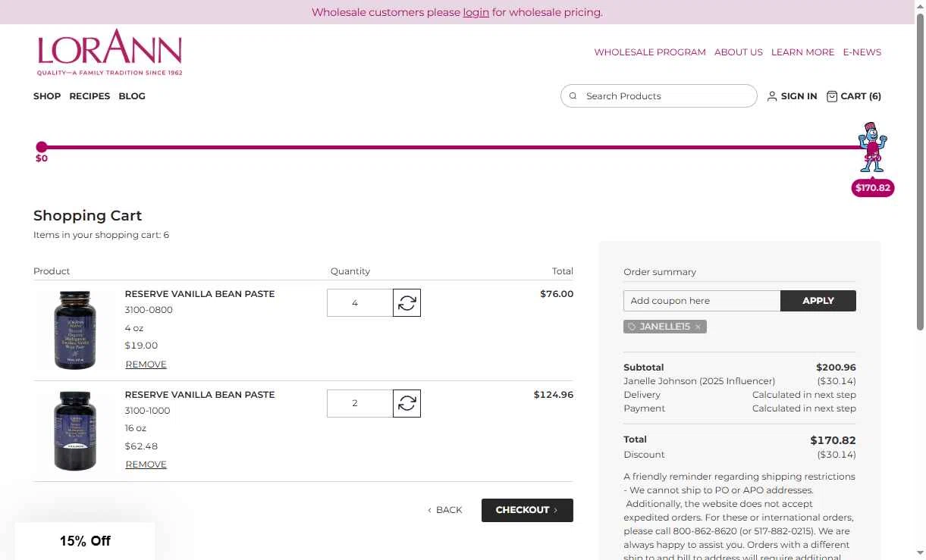Click the wholesale login link in the banner
Image resolution: width=926 pixels, height=560 pixels.
click(476, 12)
